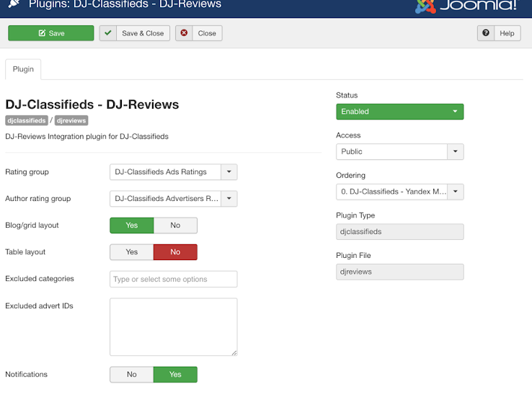Open the Status Enabled dropdown
Image resolution: width=532 pixels, height=397 pixels.
[399, 112]
